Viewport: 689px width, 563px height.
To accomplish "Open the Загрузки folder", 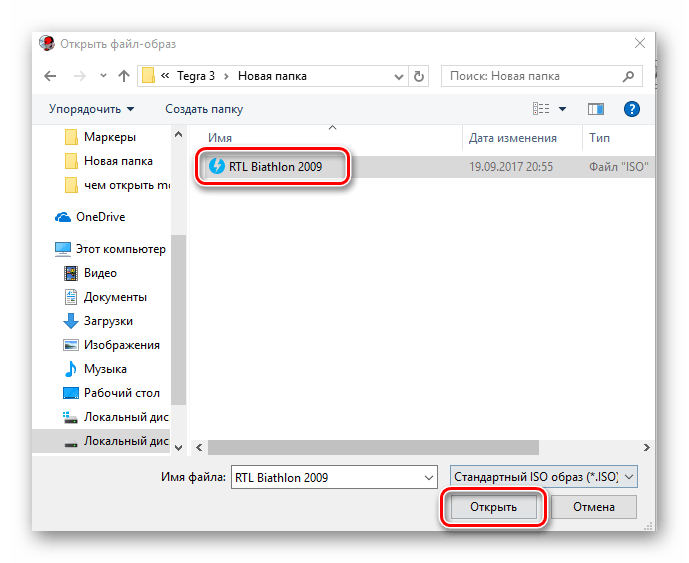I will coord(98,321).
